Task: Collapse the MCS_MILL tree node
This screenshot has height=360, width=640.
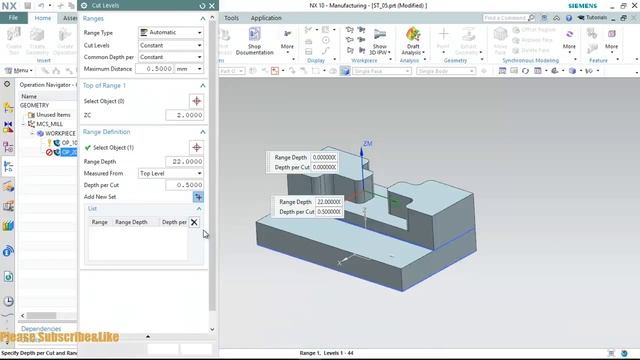Action: pos(24,124)
